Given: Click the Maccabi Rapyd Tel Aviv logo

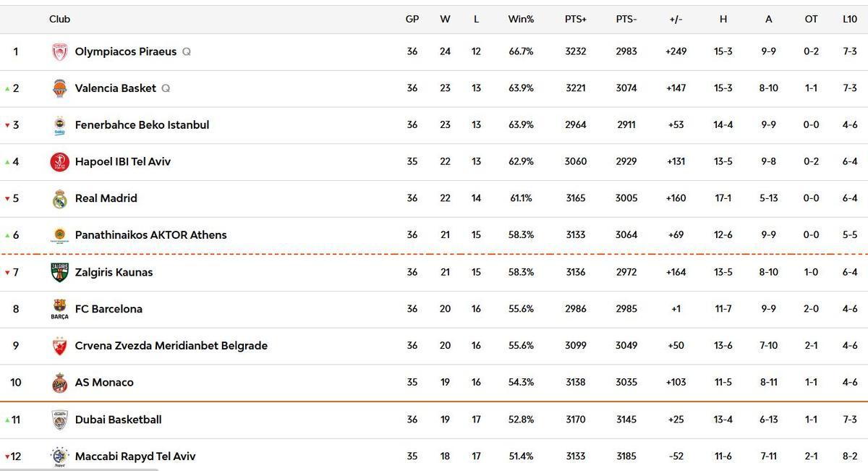Looking at the screenshot, I should 61,456.
